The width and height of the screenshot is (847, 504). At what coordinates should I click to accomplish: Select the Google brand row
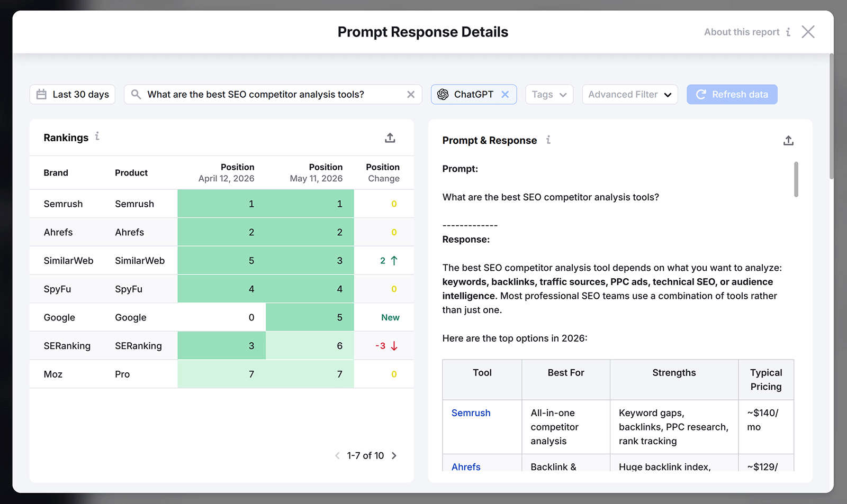[221, 317]
